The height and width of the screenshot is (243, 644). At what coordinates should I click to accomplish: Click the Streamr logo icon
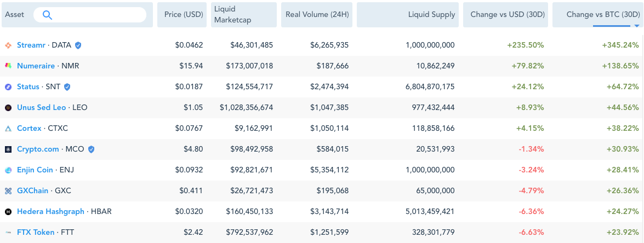click(8, 45)
